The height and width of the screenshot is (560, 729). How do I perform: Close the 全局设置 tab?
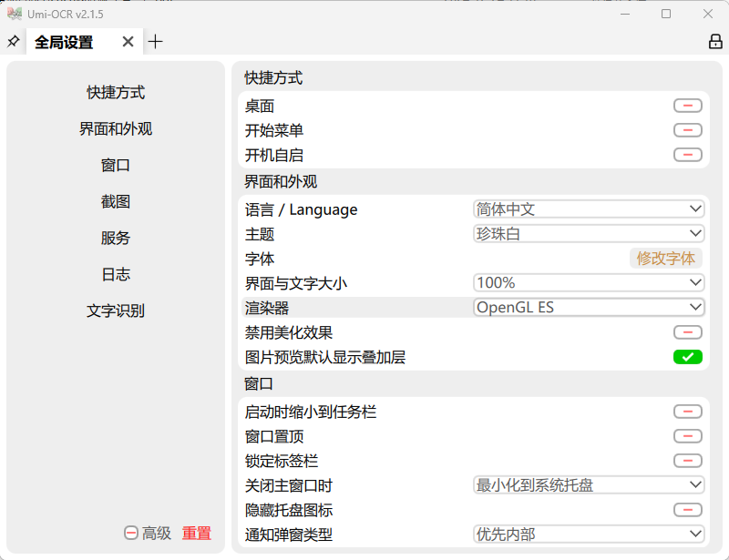(x=128, y=42)
